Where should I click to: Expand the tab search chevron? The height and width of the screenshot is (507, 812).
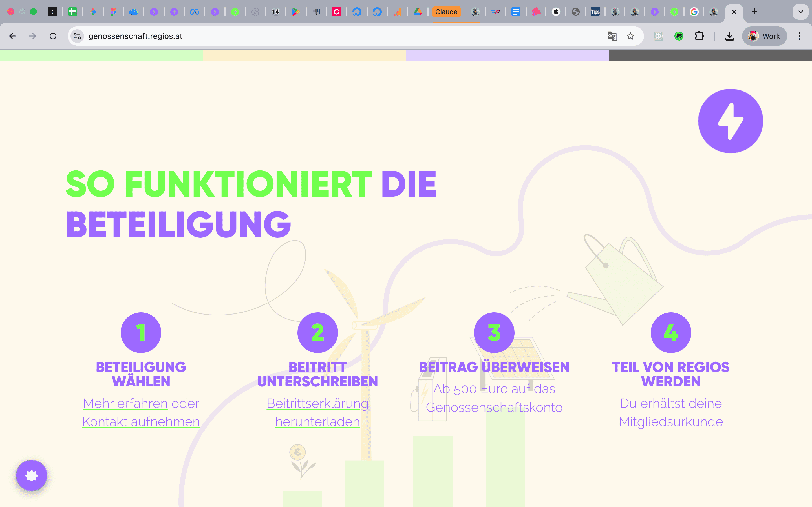coord(800,12)
